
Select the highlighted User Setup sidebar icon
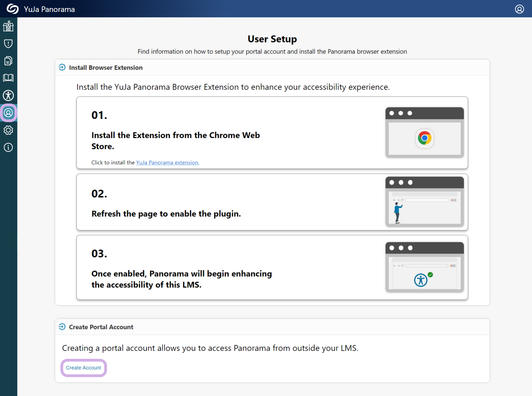(8, 113)
